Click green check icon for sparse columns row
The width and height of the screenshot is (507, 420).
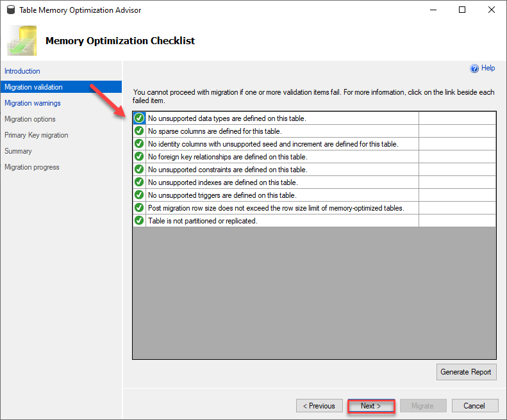(x=139, y=131)
